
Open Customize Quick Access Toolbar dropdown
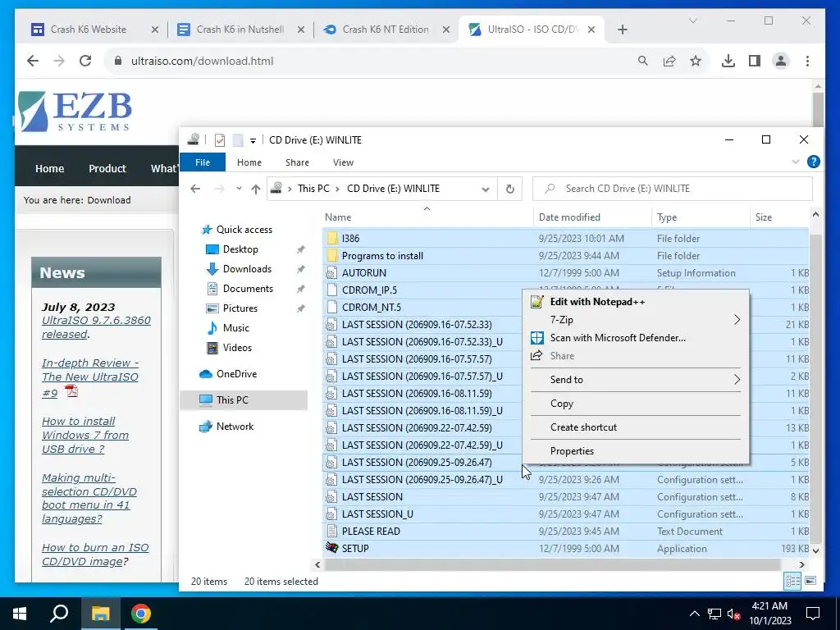[253, 141]
